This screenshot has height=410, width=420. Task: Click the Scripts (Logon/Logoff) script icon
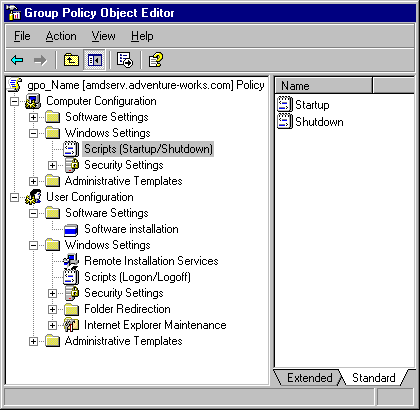pos(71,277)
